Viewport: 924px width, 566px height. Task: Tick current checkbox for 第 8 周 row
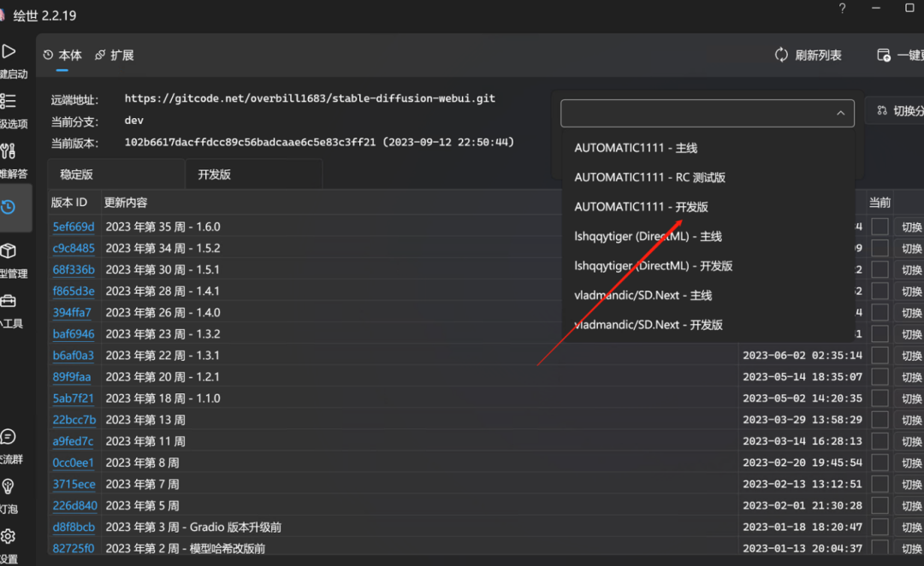pyautogui.click(x=880, y=463)
